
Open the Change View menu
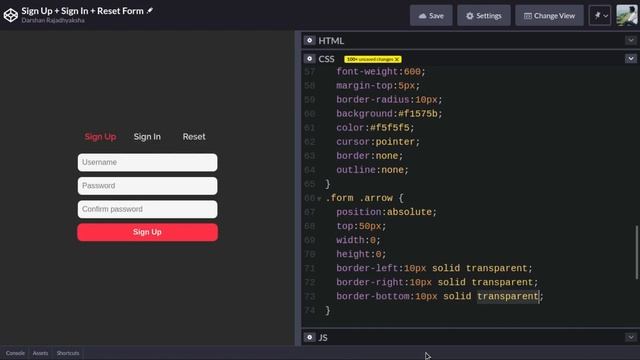click(x=549, y=16)
